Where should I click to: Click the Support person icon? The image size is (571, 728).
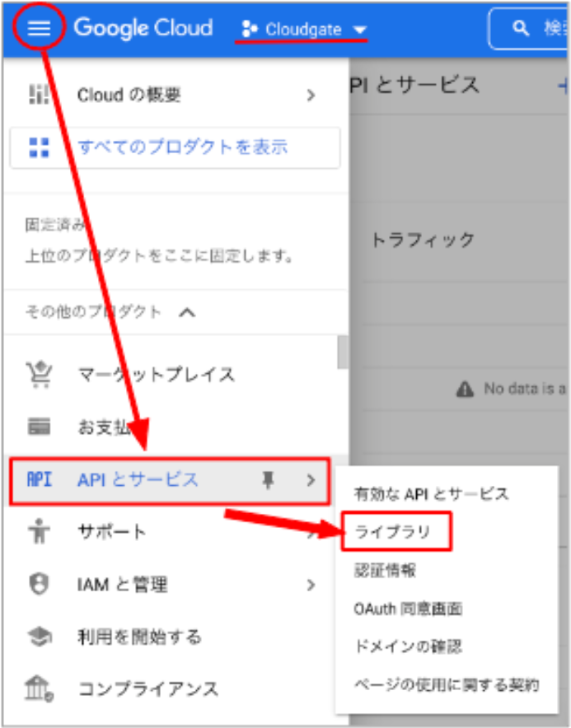(39, 531)
